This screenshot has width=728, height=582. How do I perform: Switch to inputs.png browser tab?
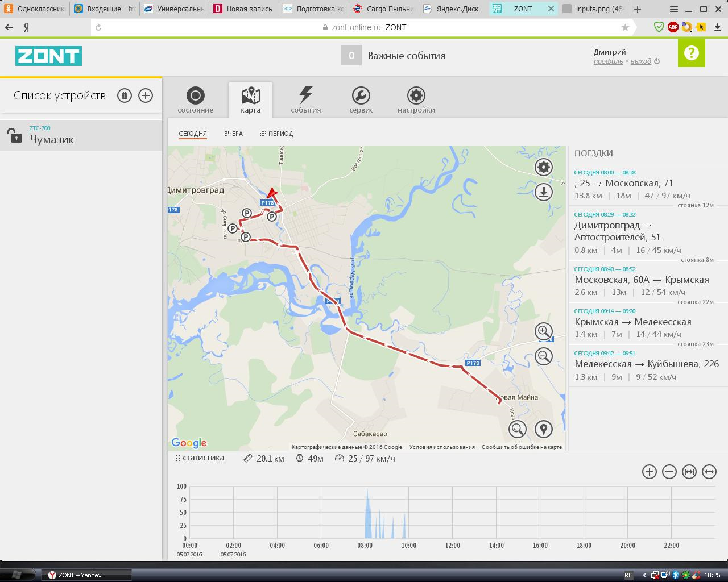594,9
